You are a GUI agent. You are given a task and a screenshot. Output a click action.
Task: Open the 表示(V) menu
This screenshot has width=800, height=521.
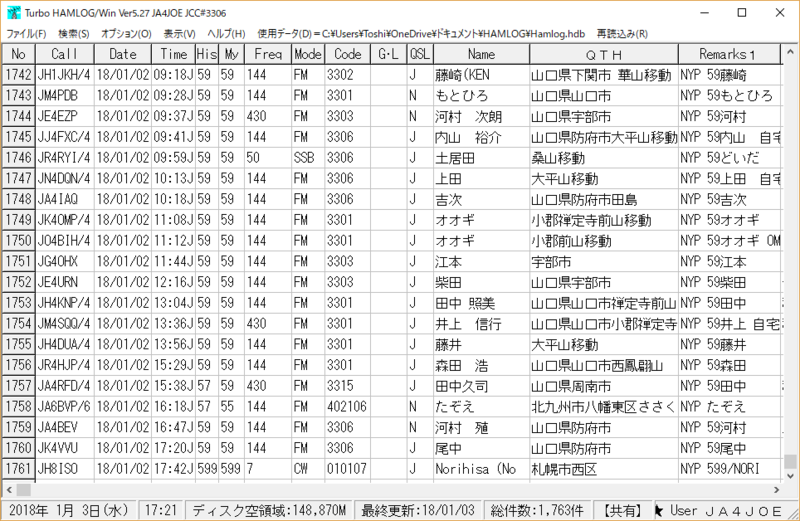click(x=179, y=34)
